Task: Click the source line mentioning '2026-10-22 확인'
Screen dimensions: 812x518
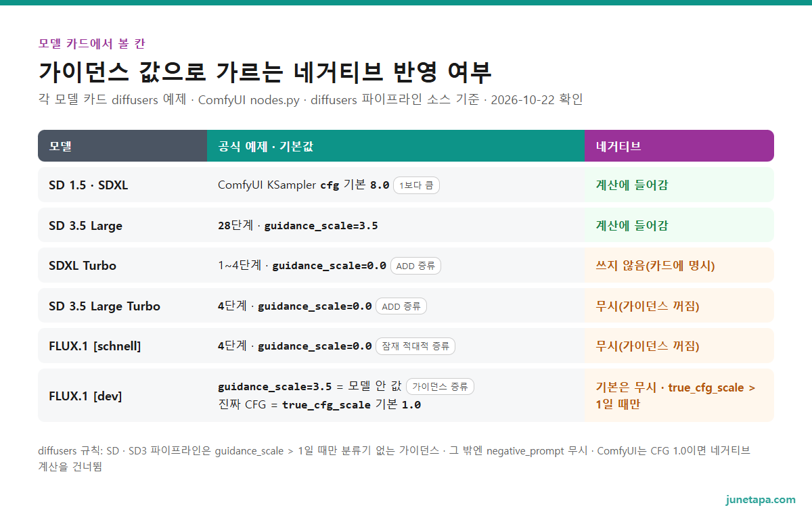Action: 311,100
